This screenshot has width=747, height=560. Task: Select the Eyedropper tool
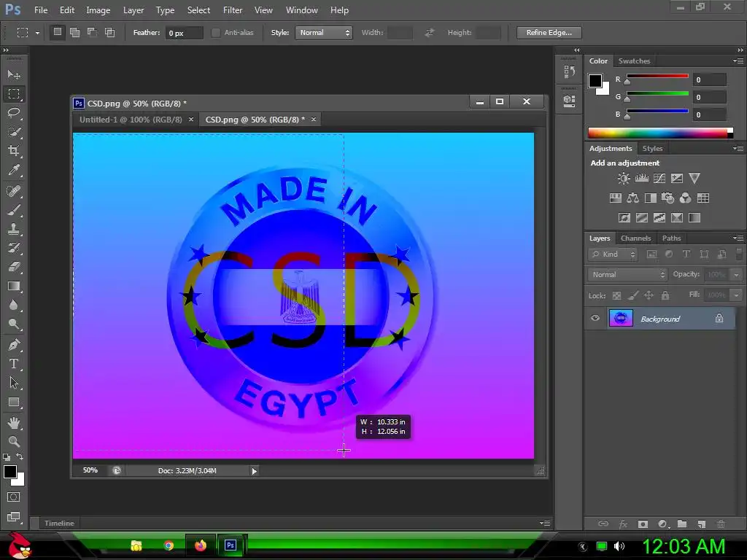[14, 170]
